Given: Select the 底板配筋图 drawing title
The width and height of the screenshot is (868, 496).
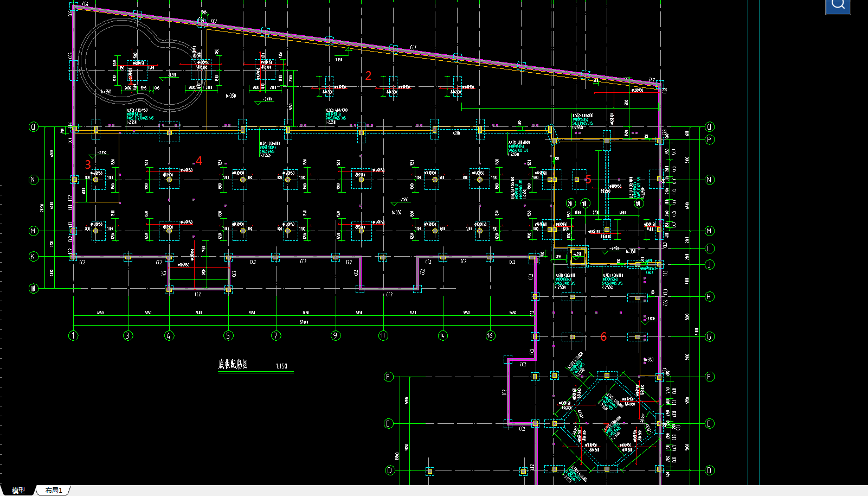Looking at the screenshot, I should click(233, 364).
